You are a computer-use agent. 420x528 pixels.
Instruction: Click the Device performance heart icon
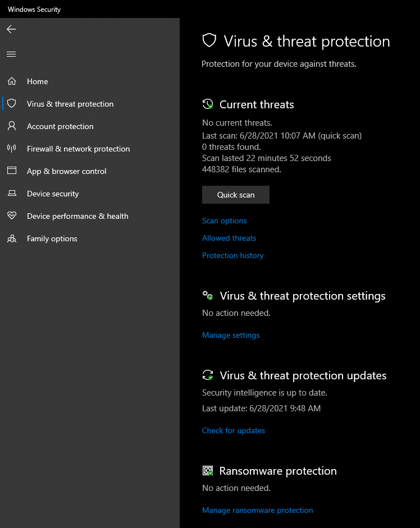pos(11,216)
